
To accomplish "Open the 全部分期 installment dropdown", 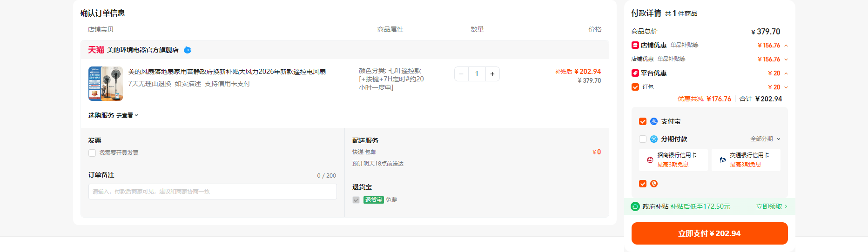I will 765,139.
